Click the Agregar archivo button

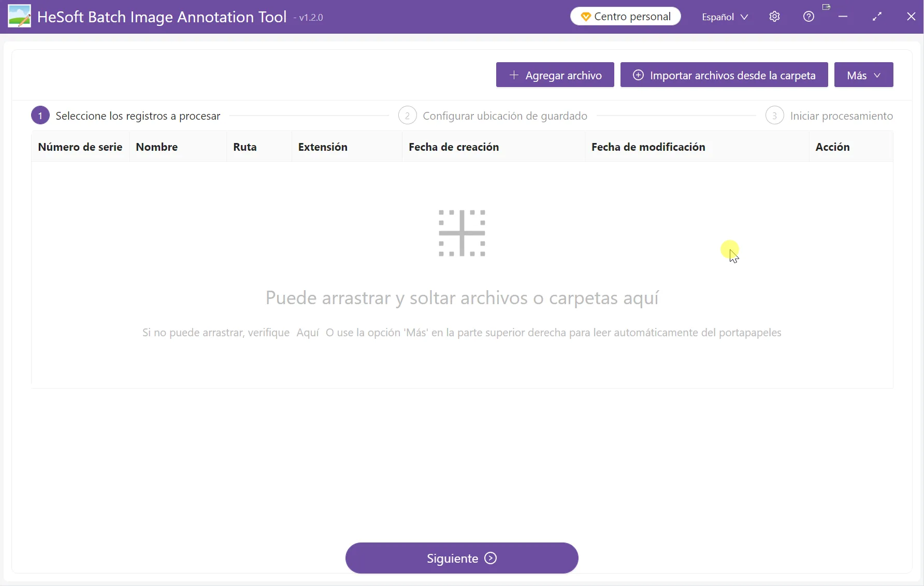coord(555,75)
